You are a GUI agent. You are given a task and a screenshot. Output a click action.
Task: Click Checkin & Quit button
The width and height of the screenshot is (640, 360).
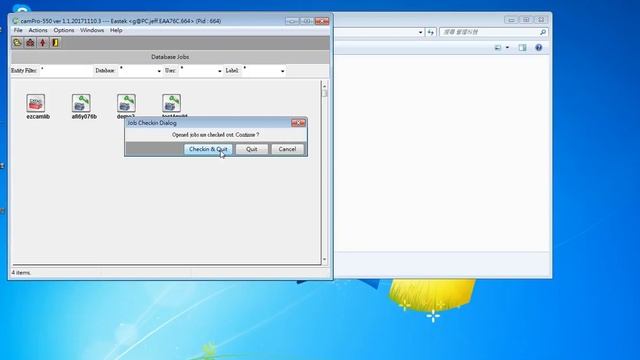(208, 149)
